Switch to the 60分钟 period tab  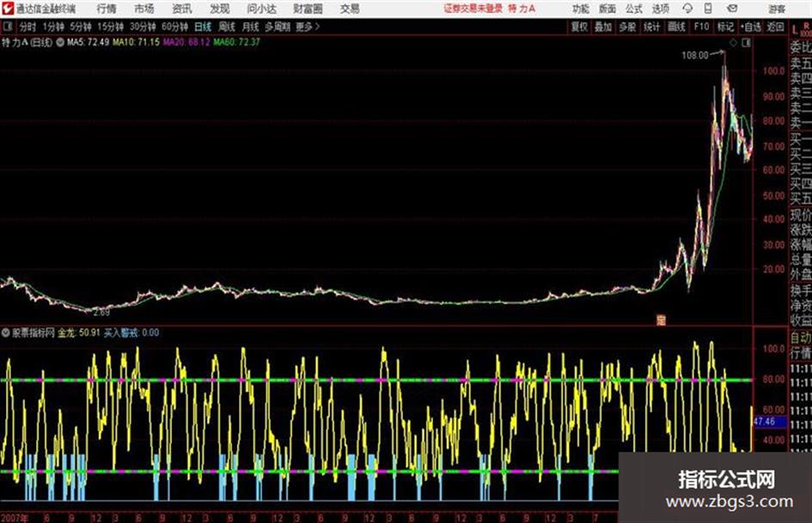tap(174, 27)
